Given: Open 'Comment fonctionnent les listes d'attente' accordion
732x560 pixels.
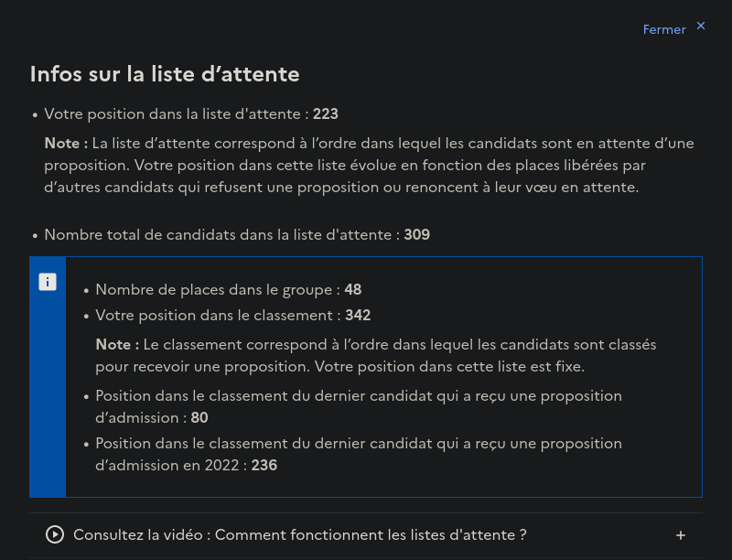Looking at the screenshot, I should pyautogui.click(x=300, y=534).
